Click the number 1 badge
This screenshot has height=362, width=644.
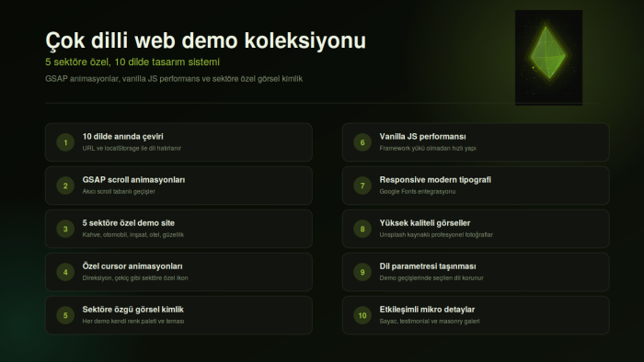(x=65, y=142)
